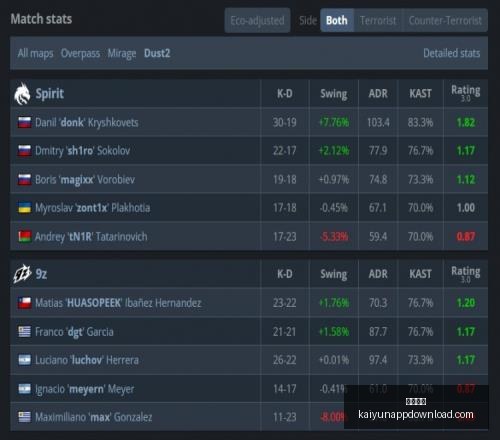
Task: Click the Argentine flag beside luchov
Action: coord(25,360)
